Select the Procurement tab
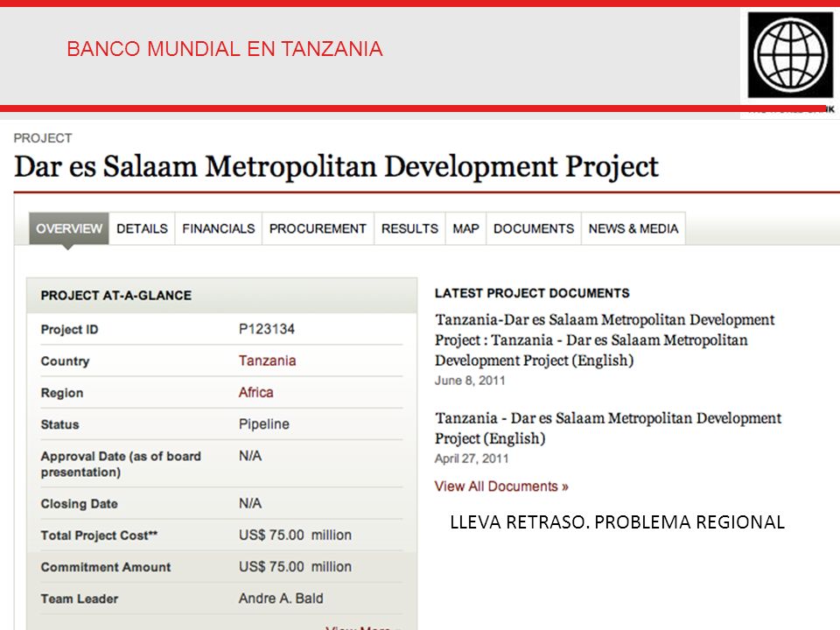The height and width of the screenshot is (630, 840). 318,228
